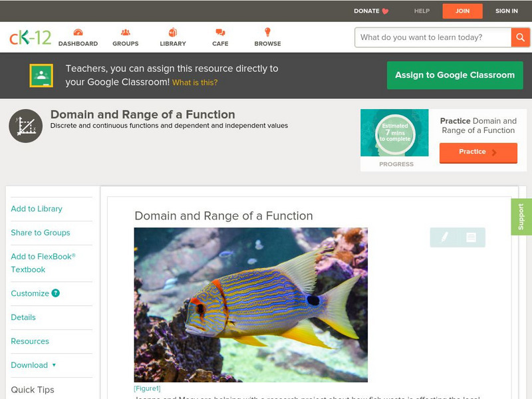
Task: Click the CAFE menu label
Action: 220,44
